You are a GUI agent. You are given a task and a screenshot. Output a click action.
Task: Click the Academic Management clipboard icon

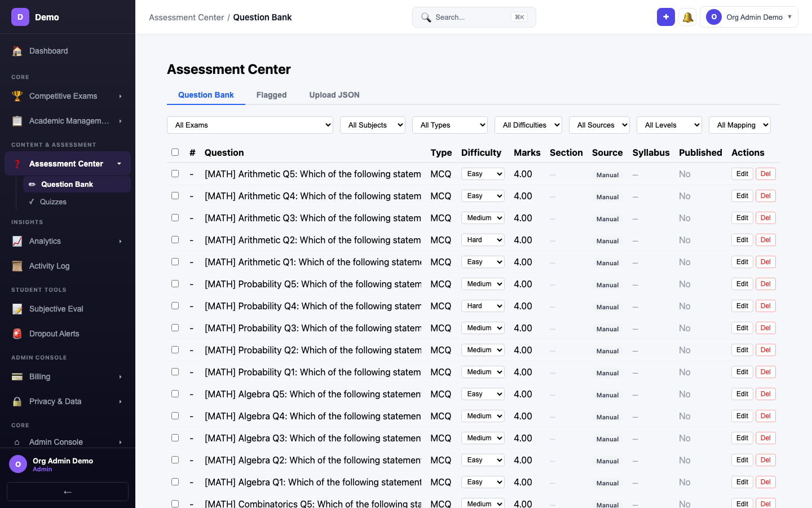pyautogui.click(x=17, y=121)
